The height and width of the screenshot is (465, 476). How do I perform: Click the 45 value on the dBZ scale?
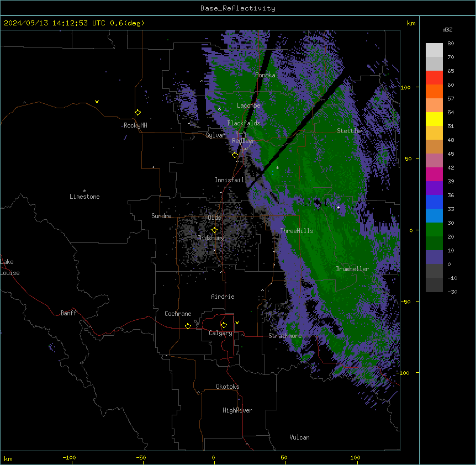451,154
